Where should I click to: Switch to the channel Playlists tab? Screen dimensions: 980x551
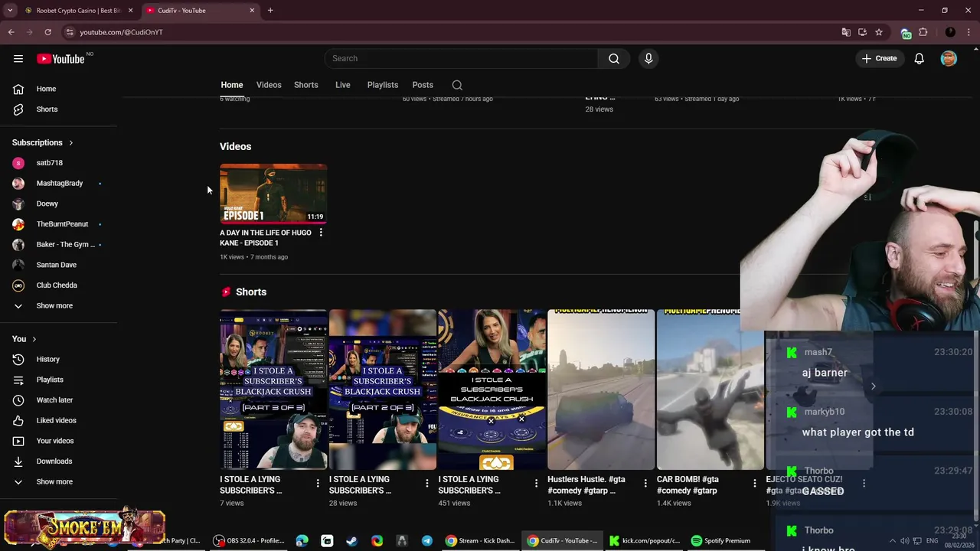[383, 85]
